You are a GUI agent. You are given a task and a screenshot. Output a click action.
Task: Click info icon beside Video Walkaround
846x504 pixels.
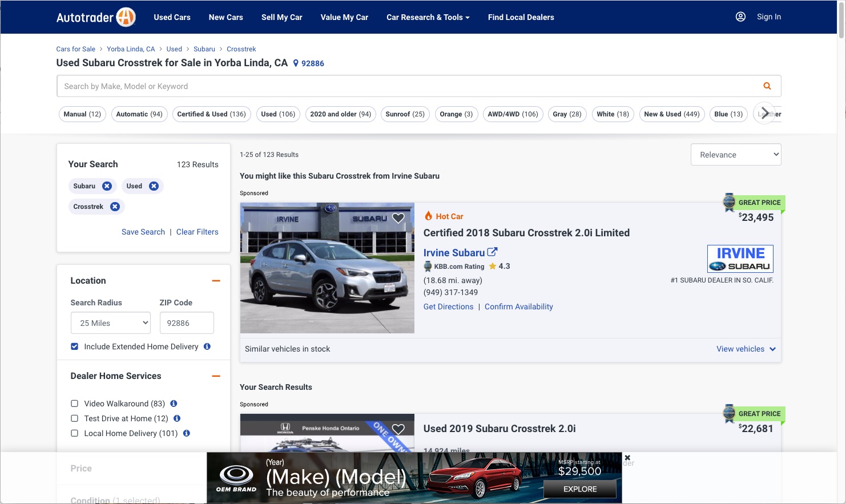174,404
